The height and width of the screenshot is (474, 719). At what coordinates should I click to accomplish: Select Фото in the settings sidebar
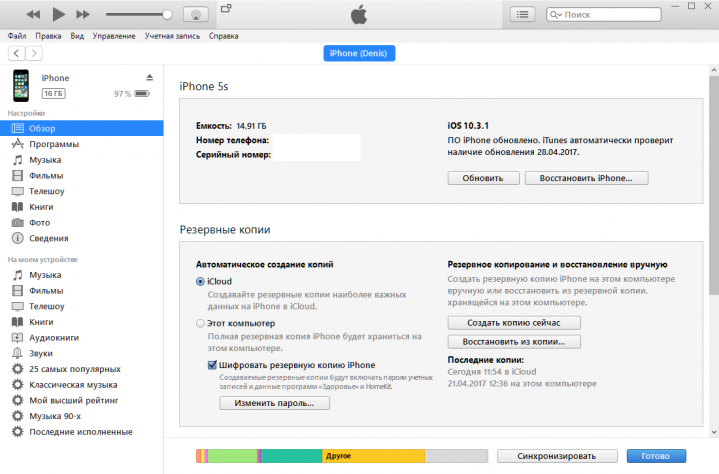click(40, 222)
